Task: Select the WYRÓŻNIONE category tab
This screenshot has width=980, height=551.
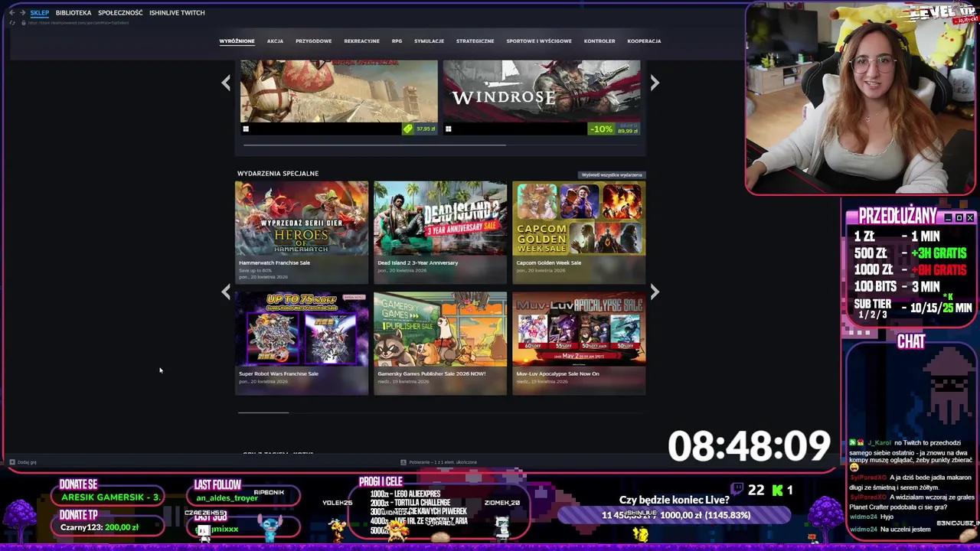Action: pos(237,41)
